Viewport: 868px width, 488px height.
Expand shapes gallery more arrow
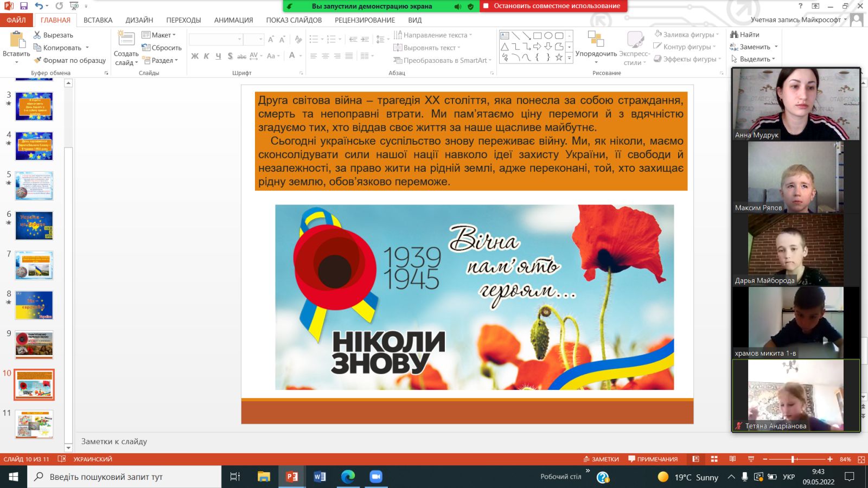click(x=569, y=57)
